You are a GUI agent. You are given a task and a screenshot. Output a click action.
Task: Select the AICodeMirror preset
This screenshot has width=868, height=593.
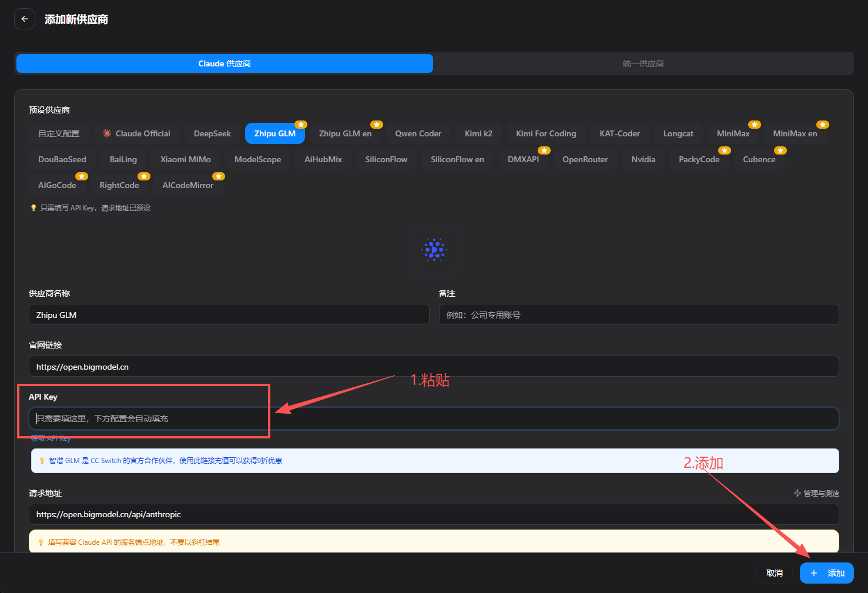[x=188, y=185]
